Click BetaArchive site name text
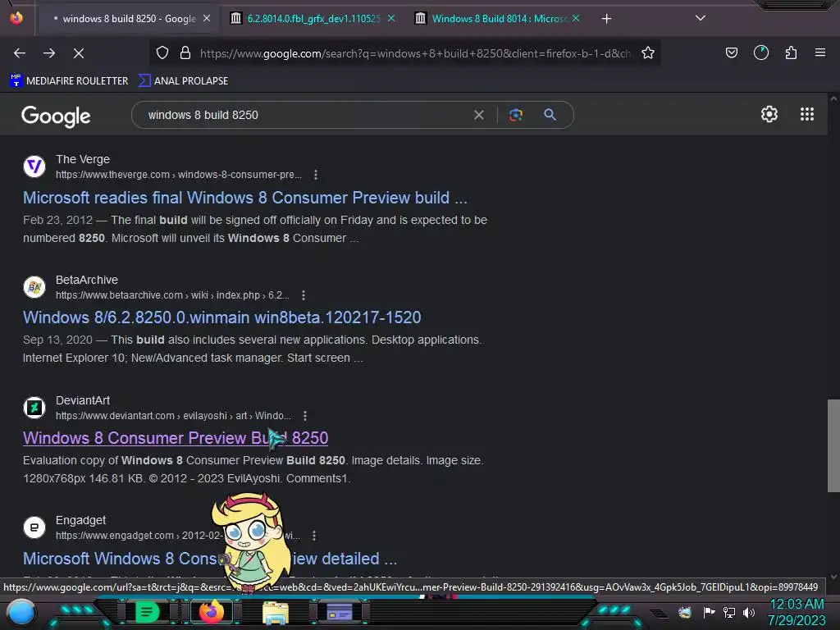 point(87,280)
